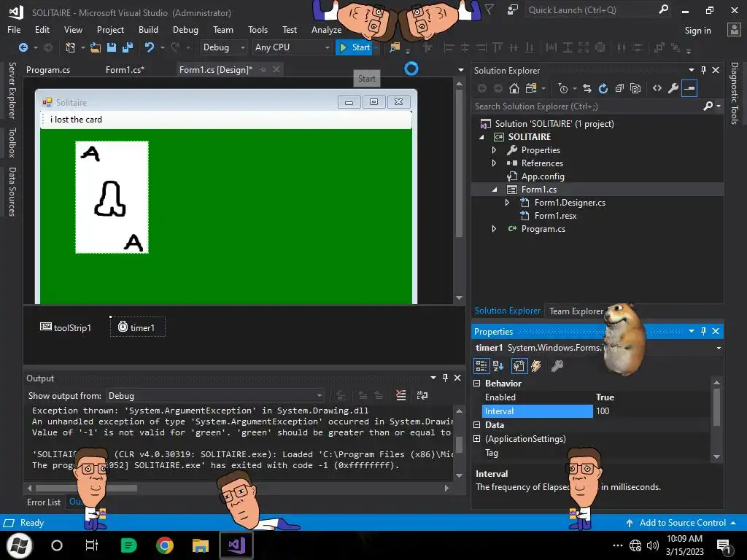This screenshot has width=747, height=560.
Task: Click the View Code icon in Solution Explorer
Action: coord(657,88)
